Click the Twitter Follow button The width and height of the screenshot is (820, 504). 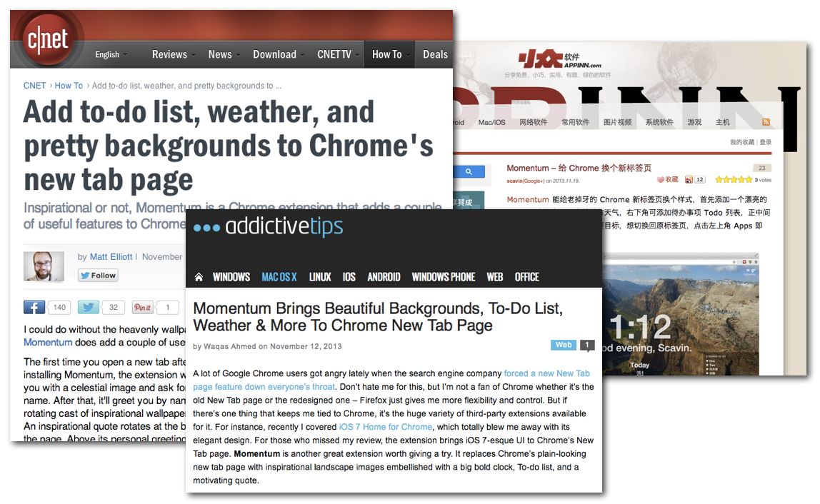tap(98, 276)
